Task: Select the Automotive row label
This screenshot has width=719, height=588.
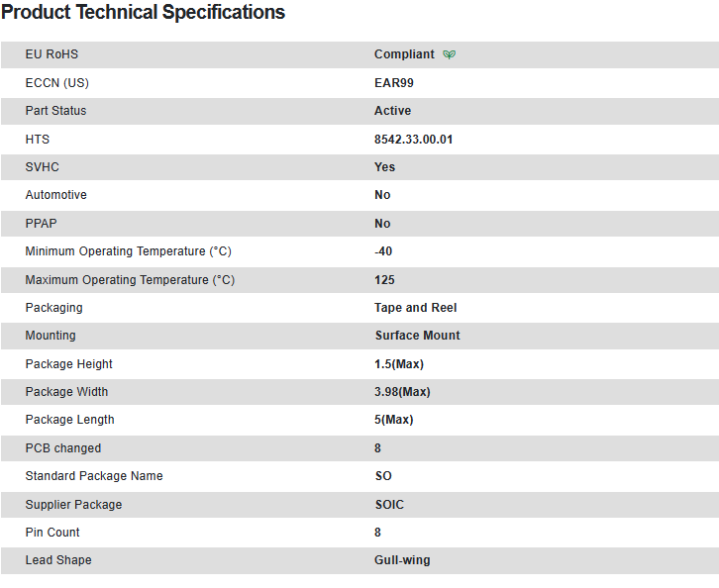Action: (55, 195)
